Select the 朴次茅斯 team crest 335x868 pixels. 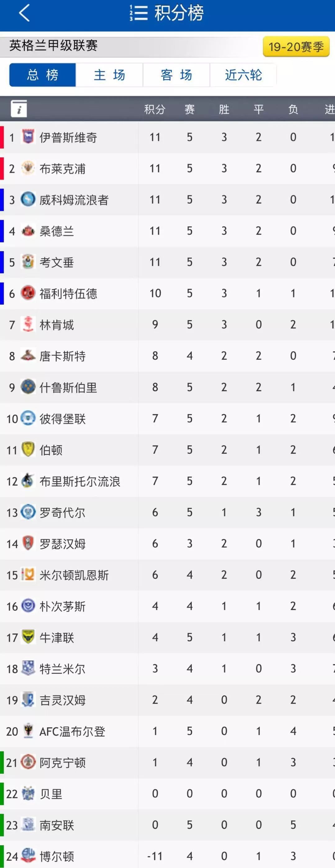coord(28,605)
